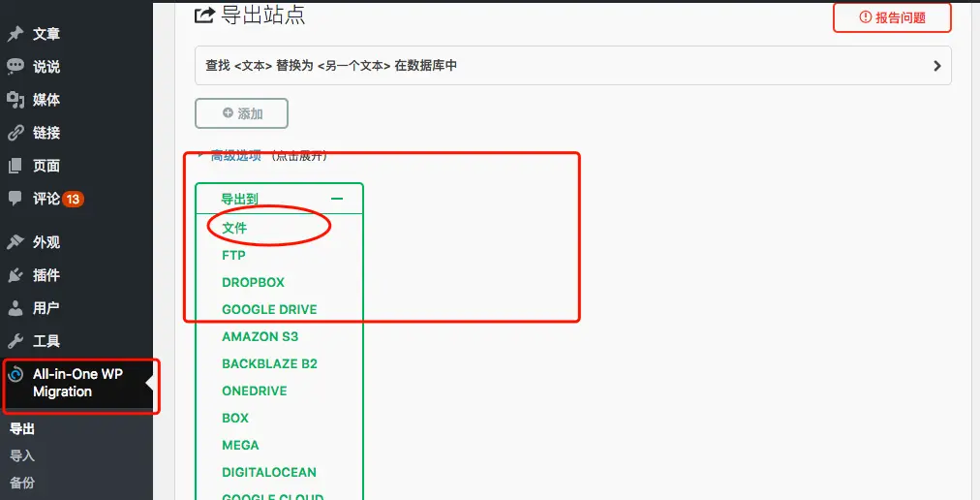Image resolution: width=980 pixels, height=500 pixels.
Task: Click the 添加 button
Action: (x=241, y=113)
